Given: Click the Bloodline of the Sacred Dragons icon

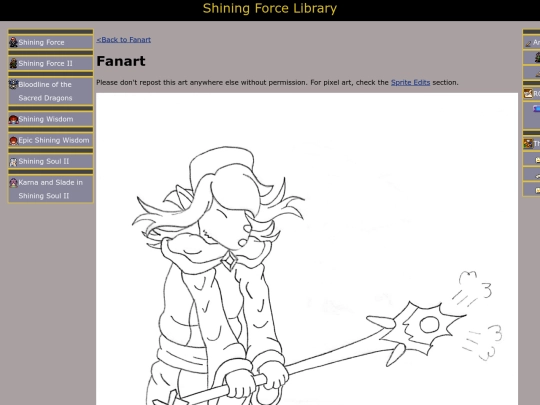Looking at the screenshot, I should click(13, 84).
